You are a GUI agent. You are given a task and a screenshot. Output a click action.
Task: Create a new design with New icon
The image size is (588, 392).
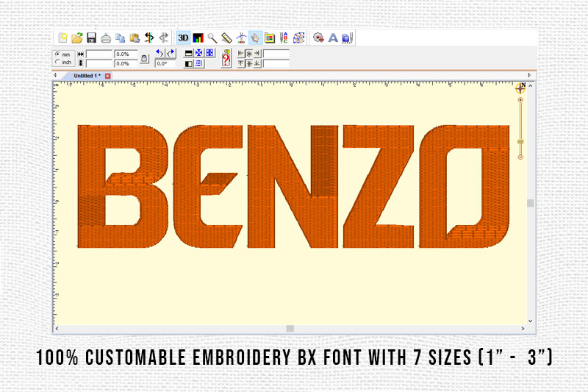point(62,38)
